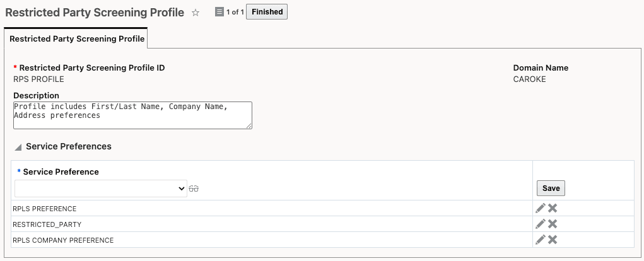Viewport: 644px width, 261px height.
Task: Edit the RPLS COMPANY PREFERENCE row with the pencil
Action: 541,240
